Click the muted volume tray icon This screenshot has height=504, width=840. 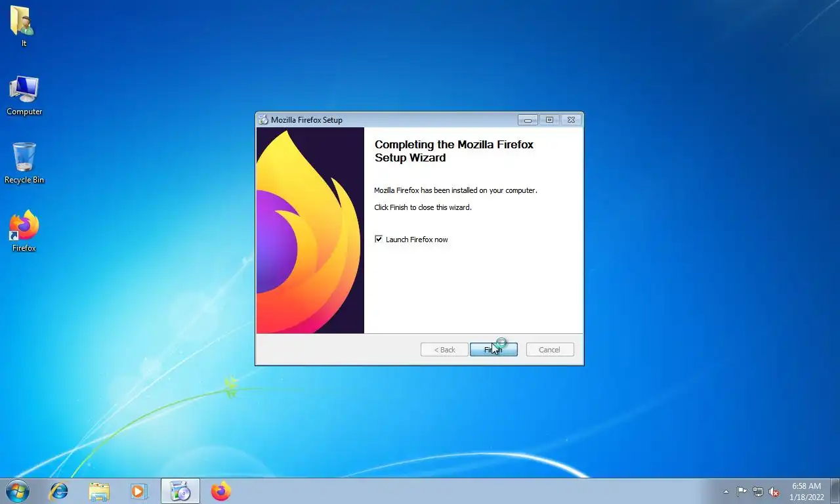coord(774,492)
